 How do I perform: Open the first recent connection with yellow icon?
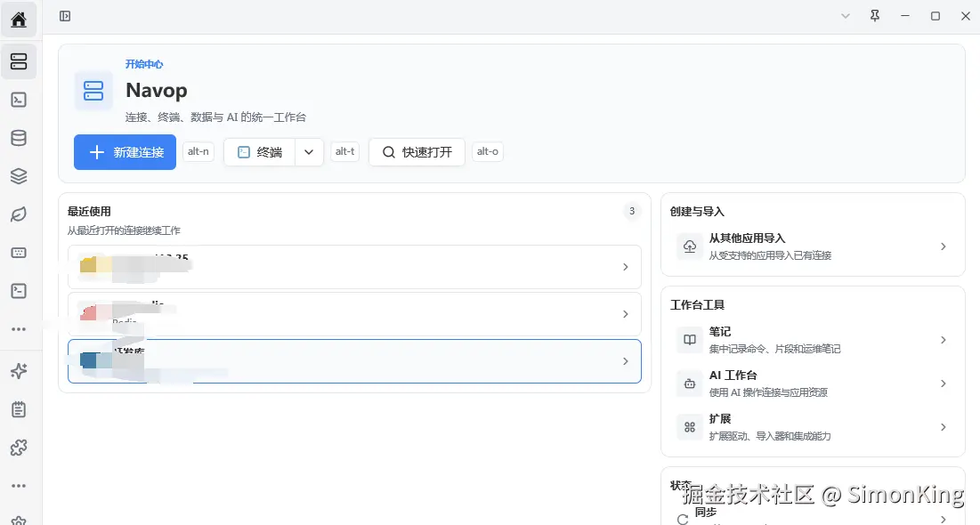click(354, 267)
